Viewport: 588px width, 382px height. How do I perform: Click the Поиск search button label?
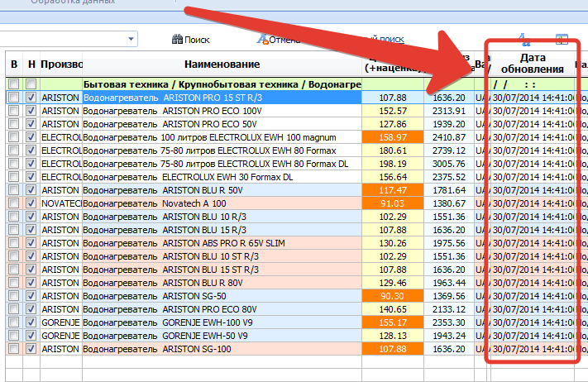click(197, 40)
